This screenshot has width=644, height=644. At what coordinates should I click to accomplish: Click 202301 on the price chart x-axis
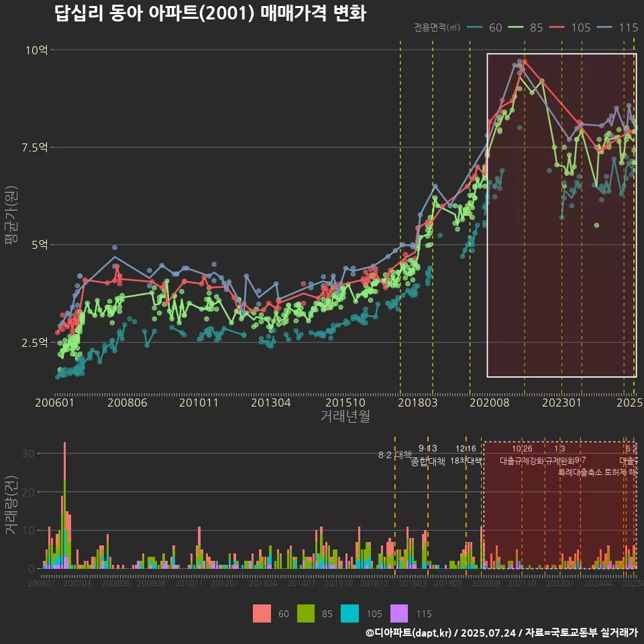click(562, 402)
